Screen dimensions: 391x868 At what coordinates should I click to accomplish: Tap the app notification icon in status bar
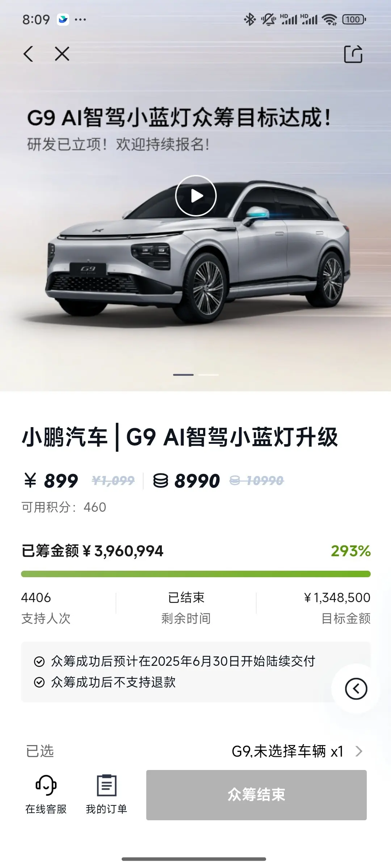[x=63, y=19]
